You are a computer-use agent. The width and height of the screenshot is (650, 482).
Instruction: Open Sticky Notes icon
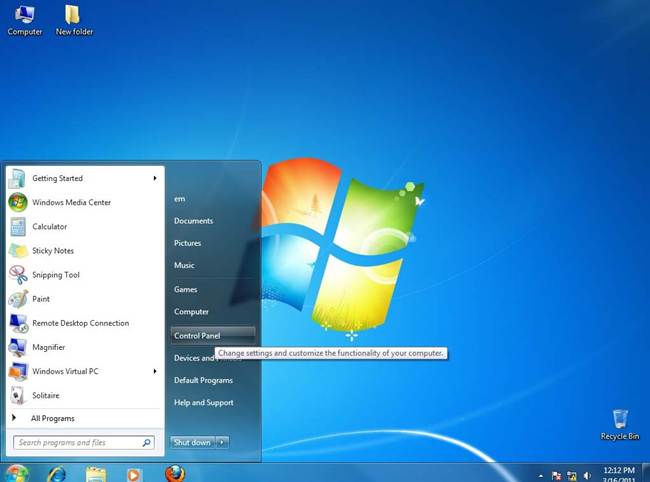pyautogui.click(x=18, y=251)
